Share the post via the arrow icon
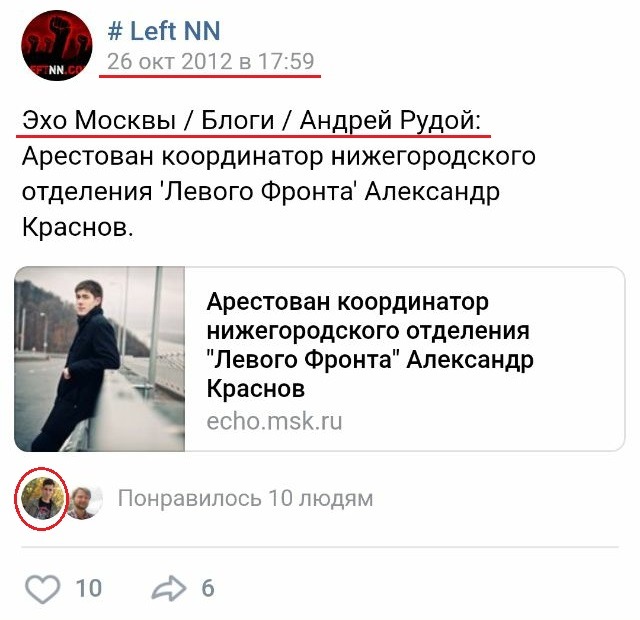Image resolution: width=640 pixels, height=620 pixels. coord(169,588)
